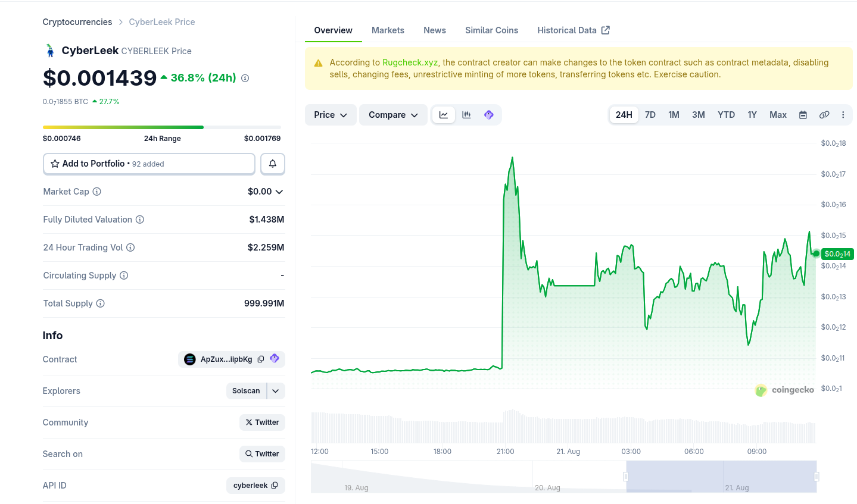Open the chart three-dot options menu
857x504 pixels.
(x=843, y=115)
